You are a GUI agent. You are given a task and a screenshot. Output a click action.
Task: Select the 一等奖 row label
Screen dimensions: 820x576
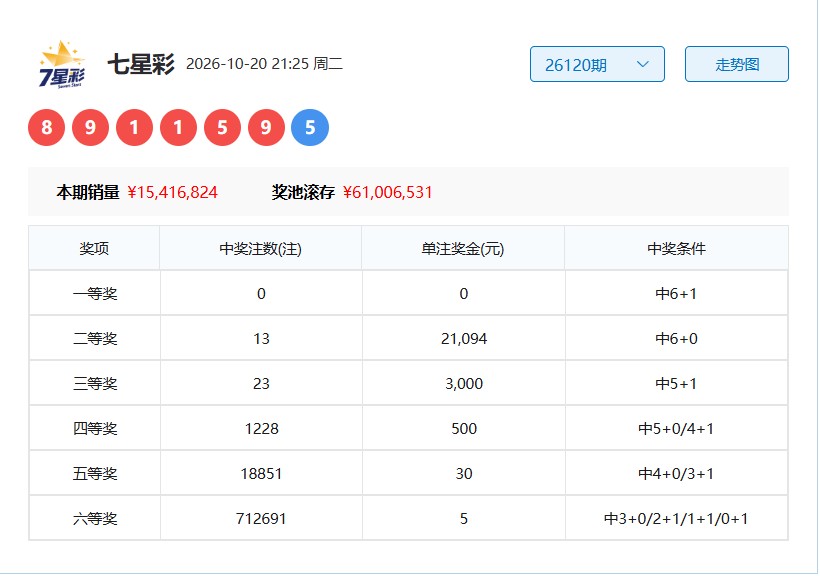(95, 293)
